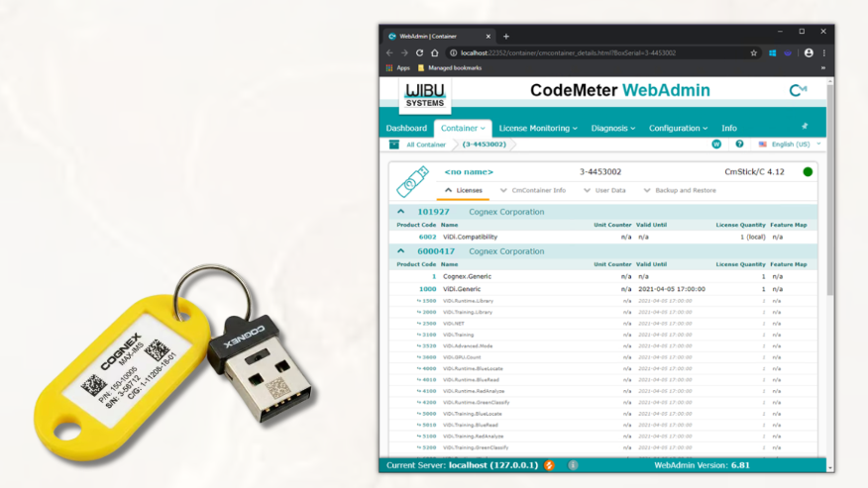868x488 pixels.
Task: Select the WebAdmin | Container browser tab
Action: coord(437,37)
